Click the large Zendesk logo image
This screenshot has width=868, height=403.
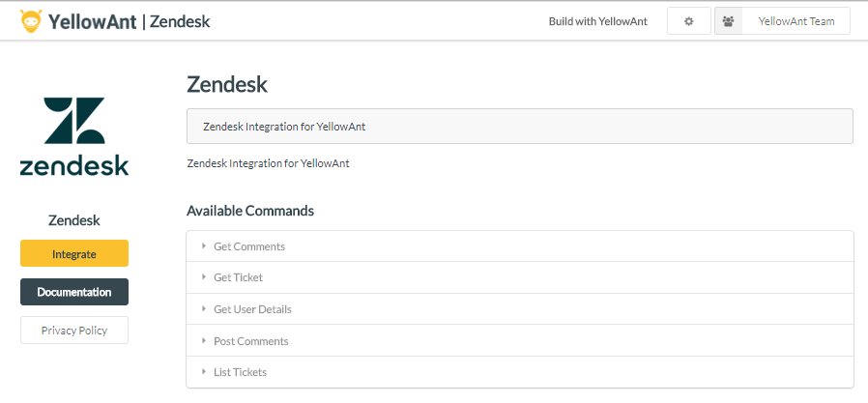pyautogui.click(x=74, y=136)
